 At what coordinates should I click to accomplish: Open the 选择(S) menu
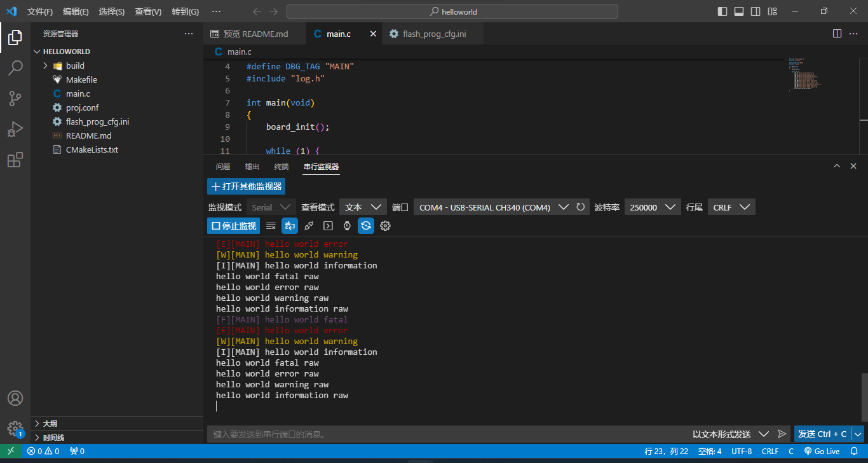click(x=112, y=11)
